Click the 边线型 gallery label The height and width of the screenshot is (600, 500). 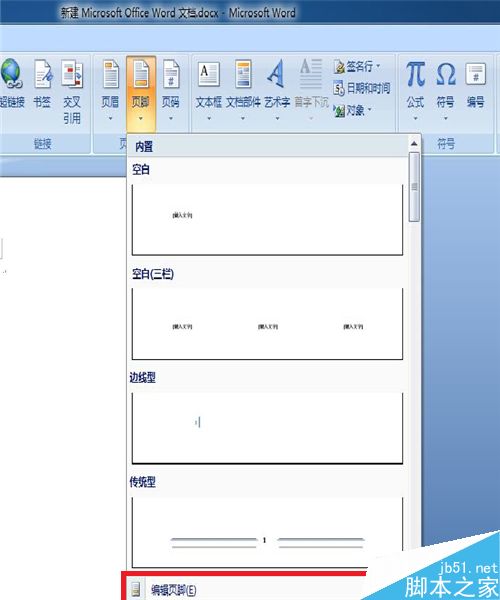tap(143, 378)
